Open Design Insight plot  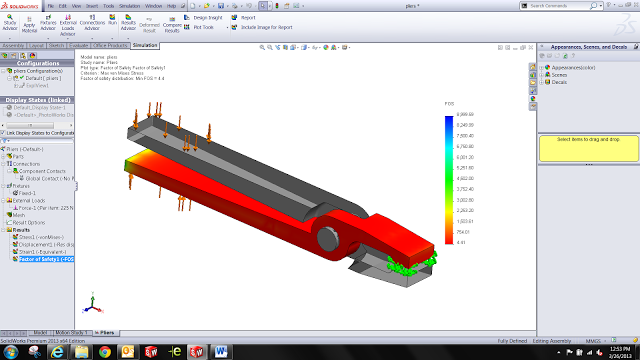pos(203,18)
